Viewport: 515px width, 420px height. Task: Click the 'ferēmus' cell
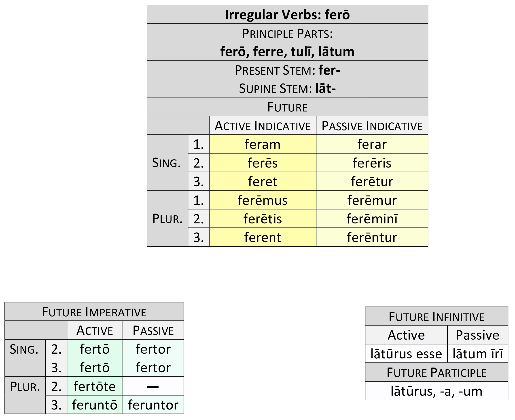[x=263, y=200]
